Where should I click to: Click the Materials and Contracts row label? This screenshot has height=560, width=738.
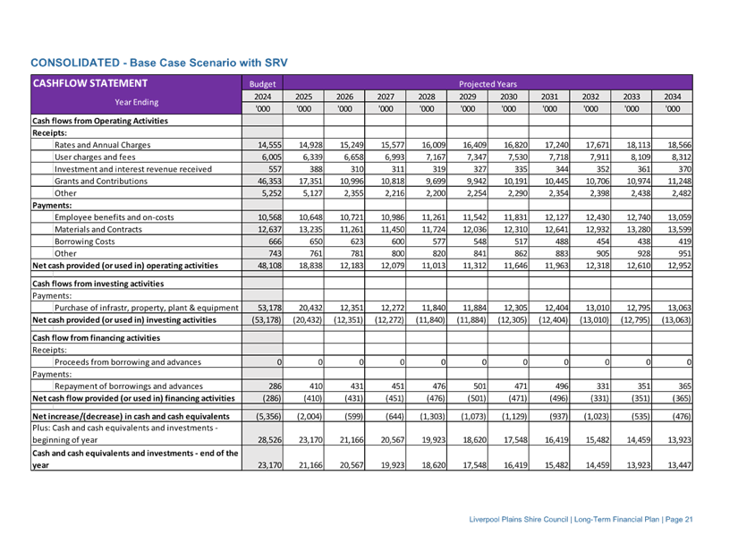[x=98, y=229]
